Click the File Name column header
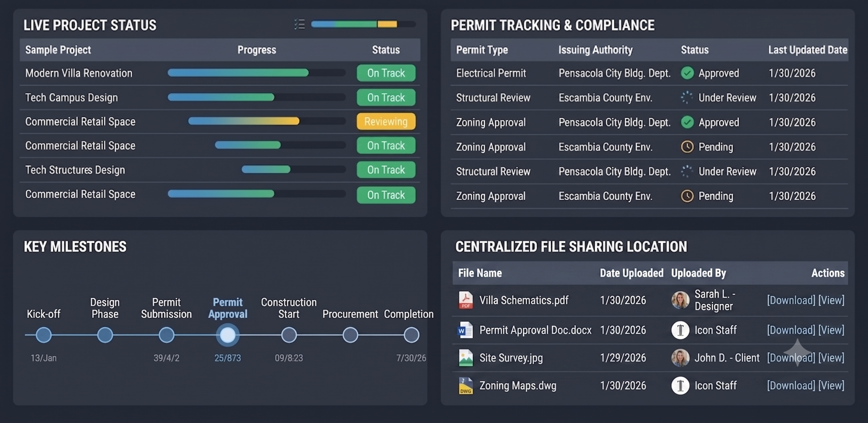This screenshot has height=423, width=868. [480, 273]
